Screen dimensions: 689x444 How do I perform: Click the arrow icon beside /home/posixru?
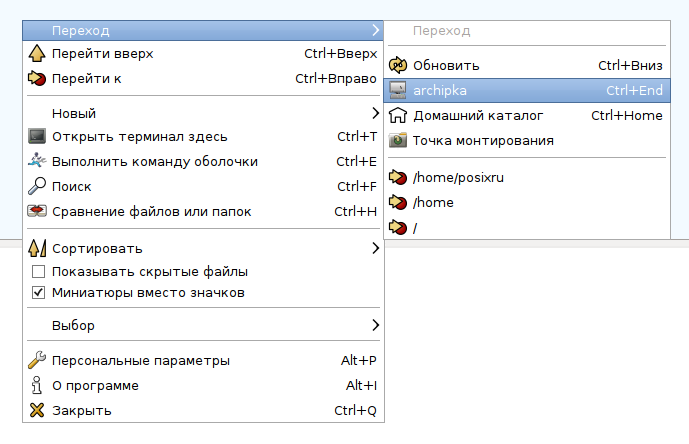[x=398, y=177]
